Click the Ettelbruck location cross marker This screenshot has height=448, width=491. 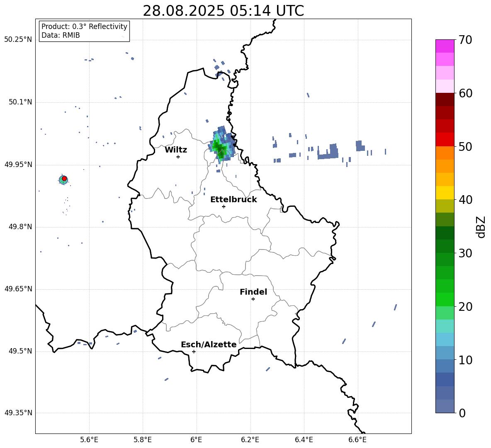pyautogui.click(x=224, y=206)
